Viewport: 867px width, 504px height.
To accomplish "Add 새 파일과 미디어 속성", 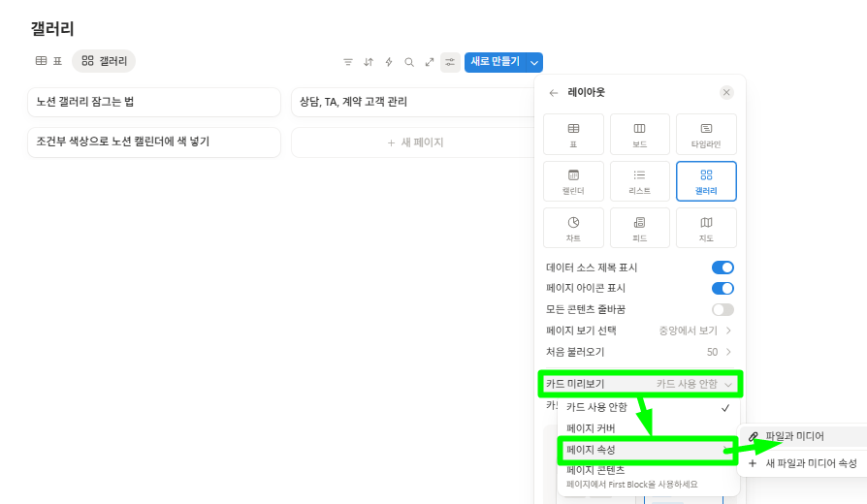I will pos(803,463).
